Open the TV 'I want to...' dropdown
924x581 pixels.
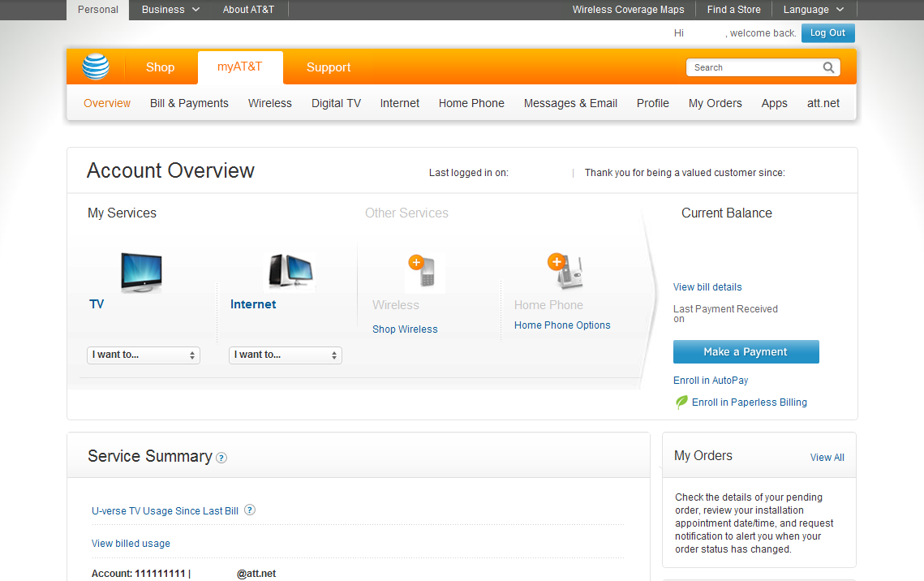click(x=144, y=355)
